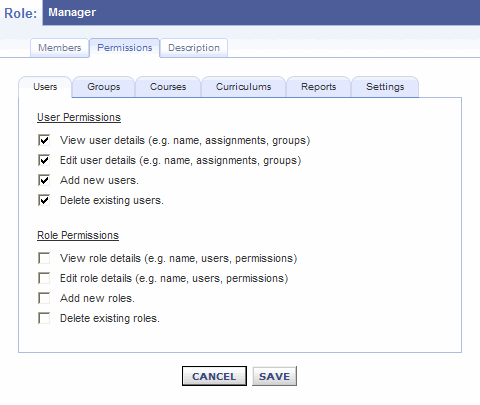Open the Settings permissions tab
The height and width of the screenshot is (405, 480).
point(385,87)
